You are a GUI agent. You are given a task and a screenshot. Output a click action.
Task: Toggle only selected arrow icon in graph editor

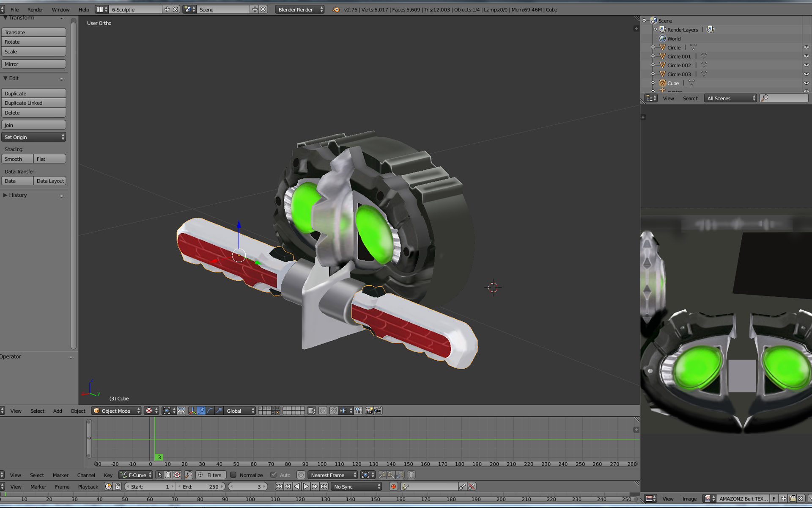point(160,475)
